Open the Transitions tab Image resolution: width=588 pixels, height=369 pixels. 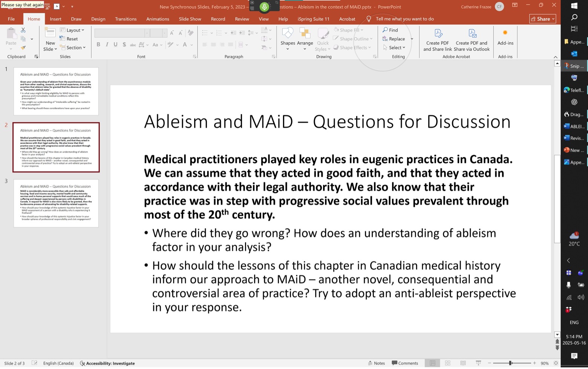(126, 19)
